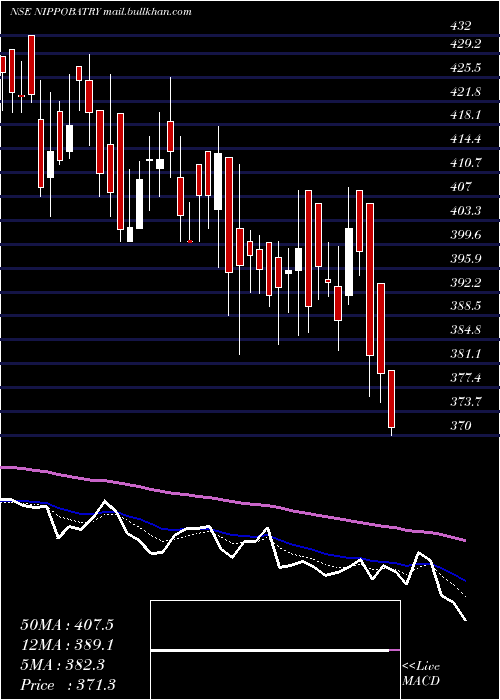Click the NSE NIPPOBATRY chart title text
The height and width of the screenshot is (700, 500).
click(x=100, y=12)
